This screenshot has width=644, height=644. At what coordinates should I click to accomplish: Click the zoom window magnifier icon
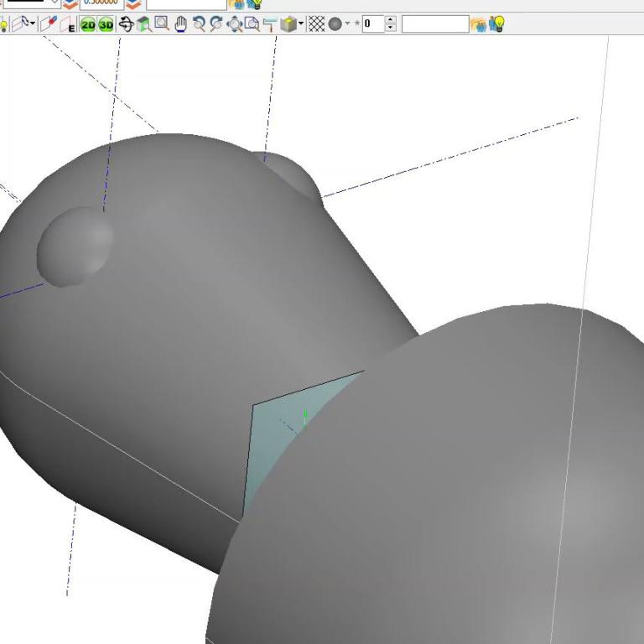(x=162, y=24)
